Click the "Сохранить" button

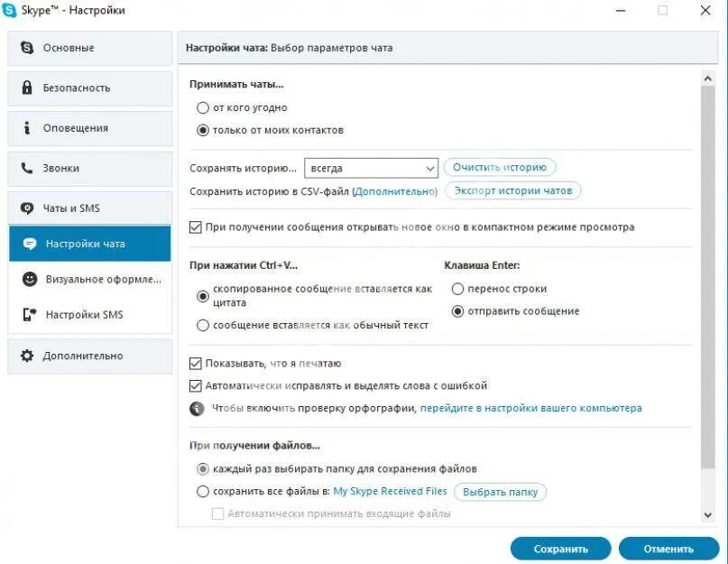560,549
